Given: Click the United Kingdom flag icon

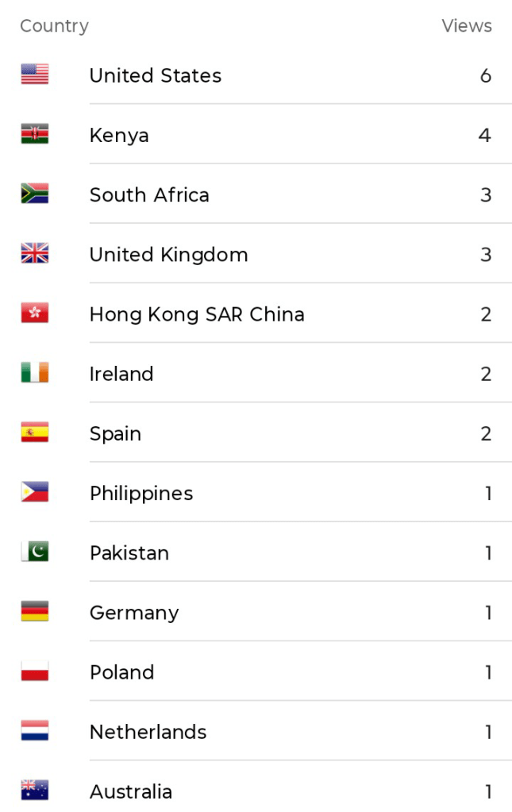Looking at the screenshot, I should (x=34, y=253).
